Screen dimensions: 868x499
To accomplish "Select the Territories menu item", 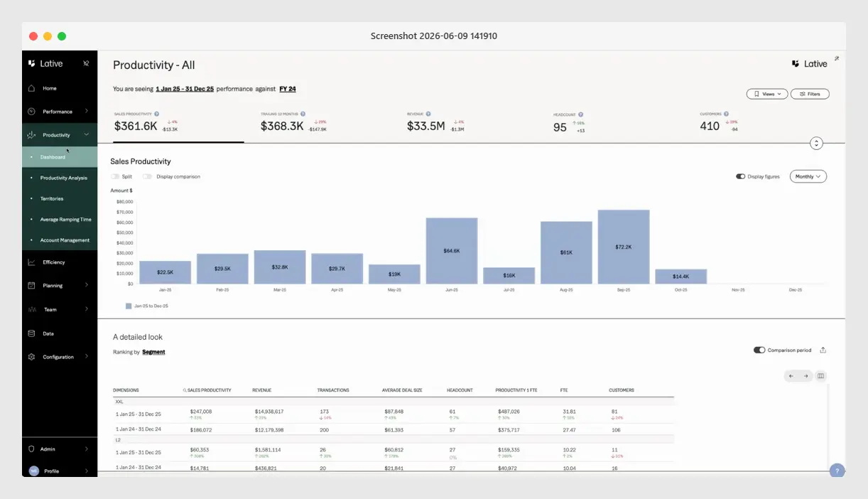I will 52,198.
